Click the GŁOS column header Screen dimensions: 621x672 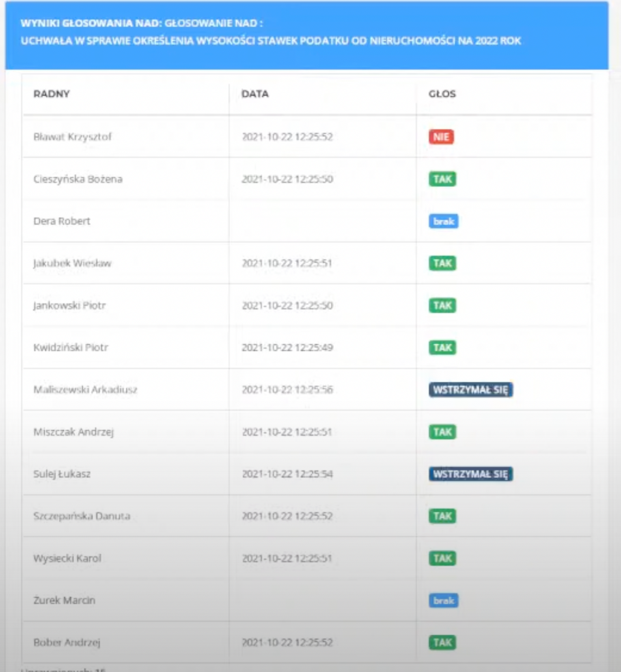(x=442, y=94)
